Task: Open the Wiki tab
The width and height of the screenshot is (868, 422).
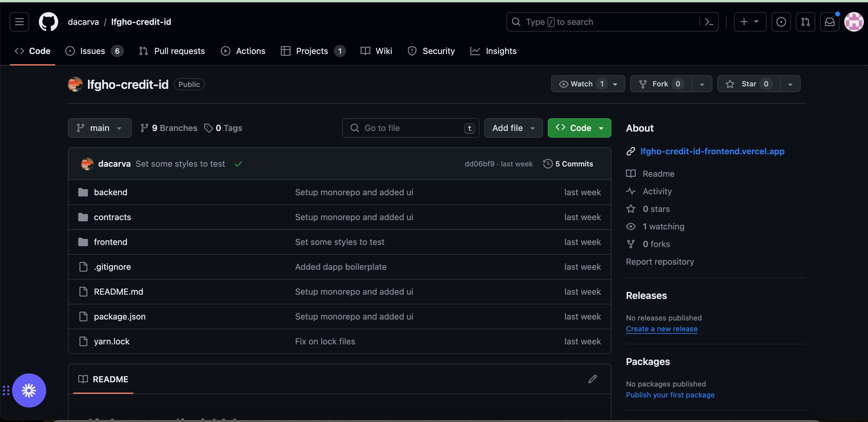Action: [376, 51]
